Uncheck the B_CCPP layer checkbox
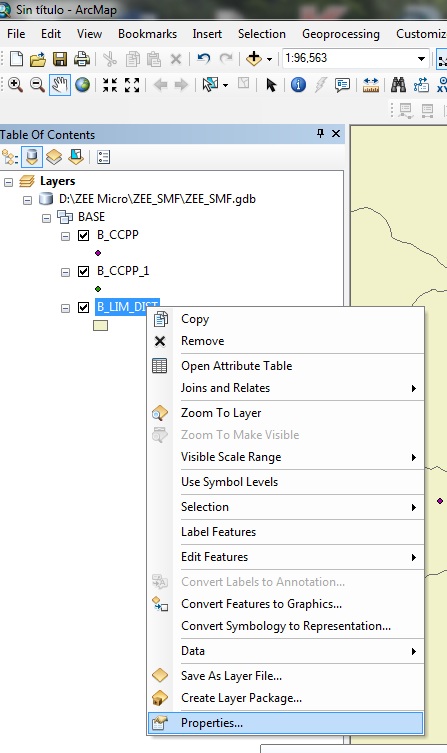The width and height of the screenshot is (447, 753). (x=84, y=235)
